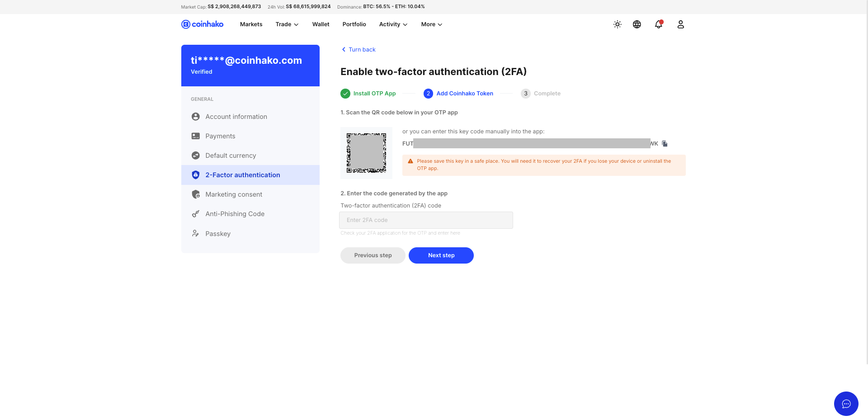The width and height of the screenshot is (868, 420).
Task: Click the Default currency swap icon
Action: 196,156
